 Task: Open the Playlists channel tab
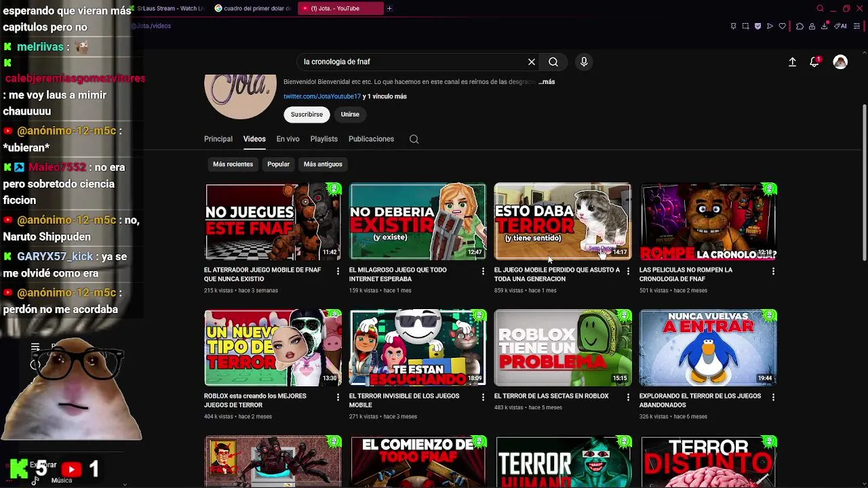coord(323,139)
